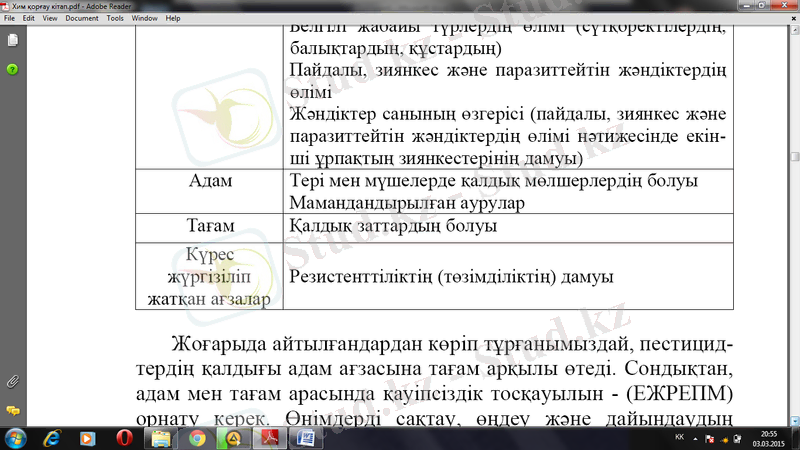Open the File menu
This screenshot has height=450, width=800.
pos(11,18)
